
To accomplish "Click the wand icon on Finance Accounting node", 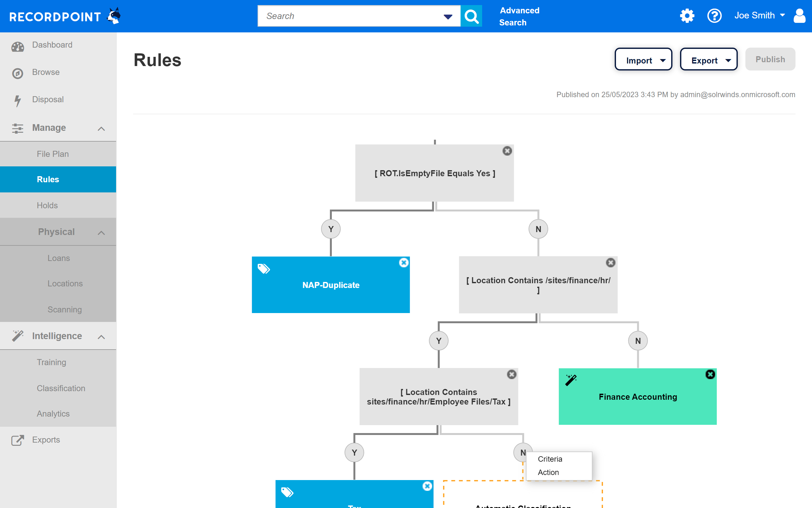I will coord(571,380).
